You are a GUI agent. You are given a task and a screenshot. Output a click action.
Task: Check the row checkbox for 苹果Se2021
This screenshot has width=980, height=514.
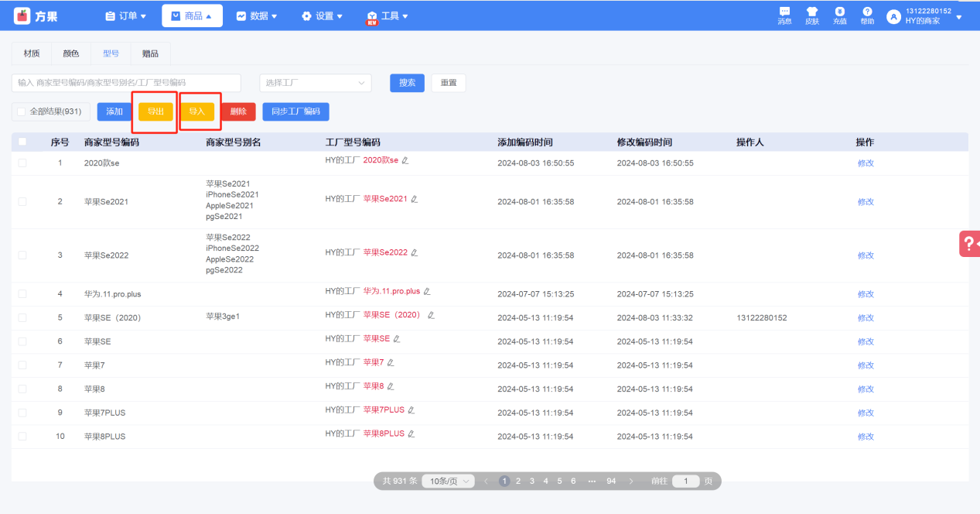(x=22, y=201)
